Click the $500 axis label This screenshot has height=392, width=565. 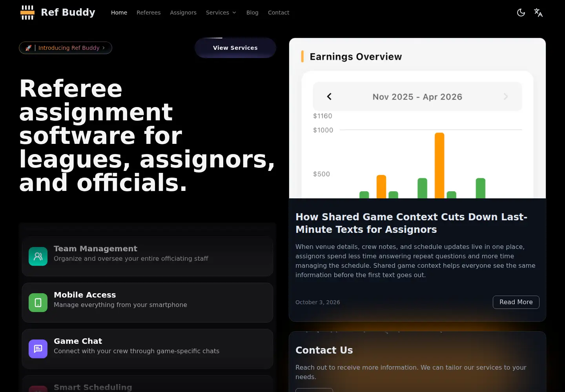[321, 174]
